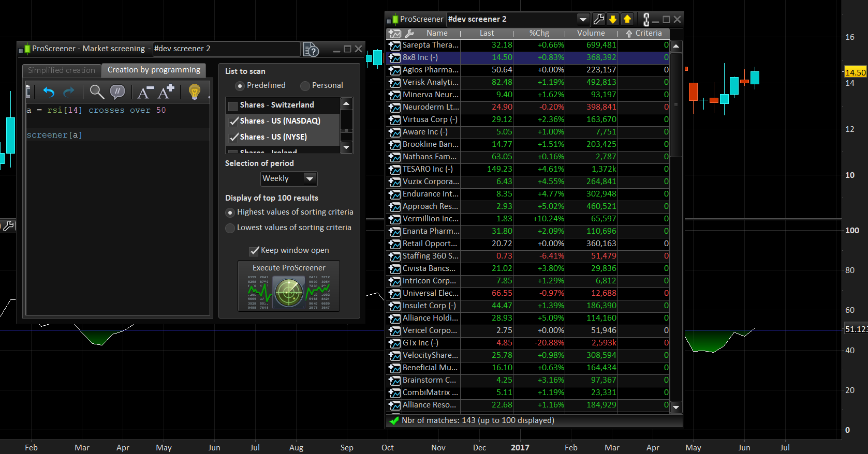
Task: Open chart icon for Virtusa Corp
Action: pyautogui.click(x=394, y=119)
